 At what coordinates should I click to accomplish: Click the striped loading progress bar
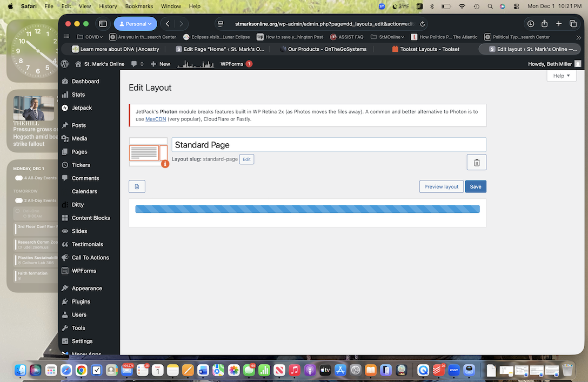pos(308,209)
